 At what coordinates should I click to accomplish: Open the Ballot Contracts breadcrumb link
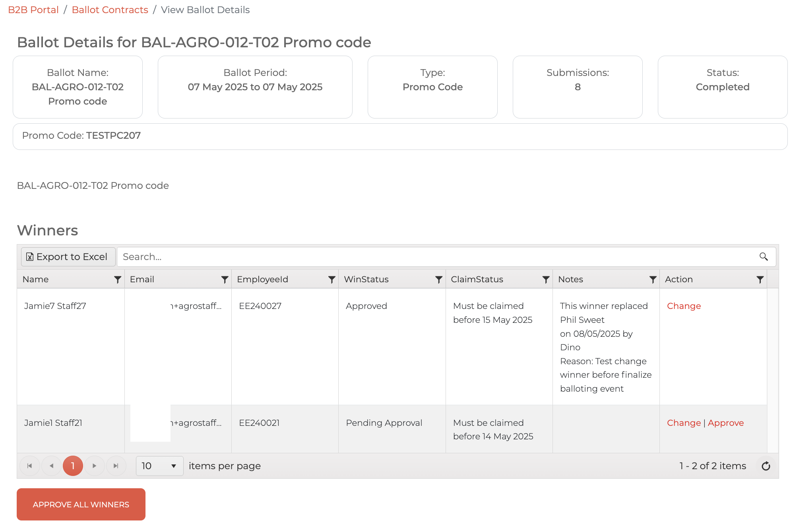tap(110, 10)
